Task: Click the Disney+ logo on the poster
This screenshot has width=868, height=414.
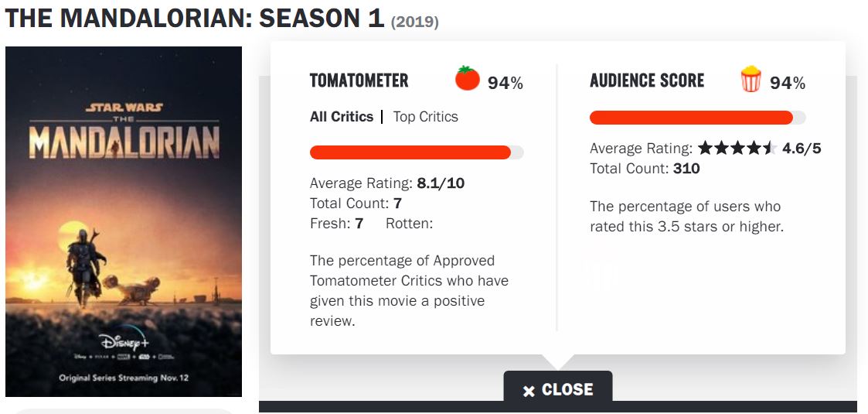Action: click(124, 341)
